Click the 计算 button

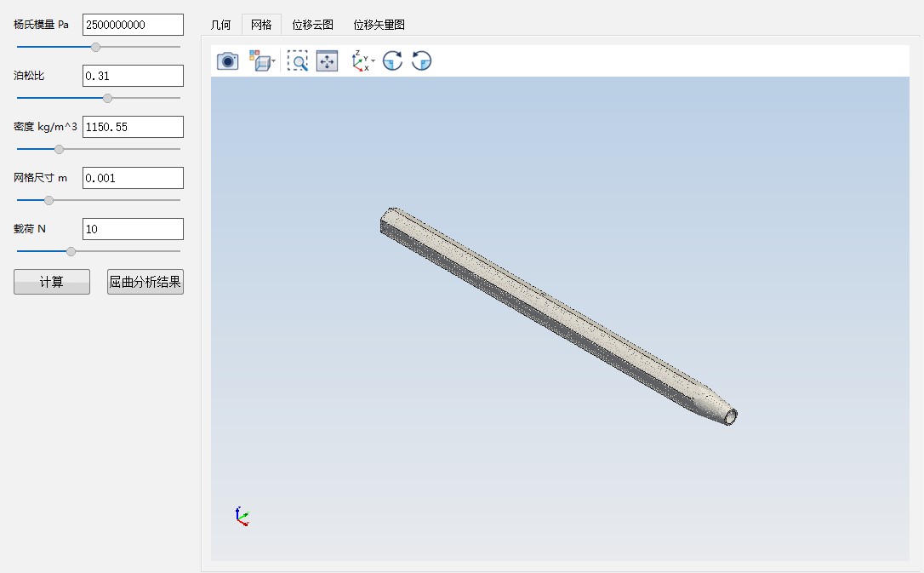tap(52, 282)
